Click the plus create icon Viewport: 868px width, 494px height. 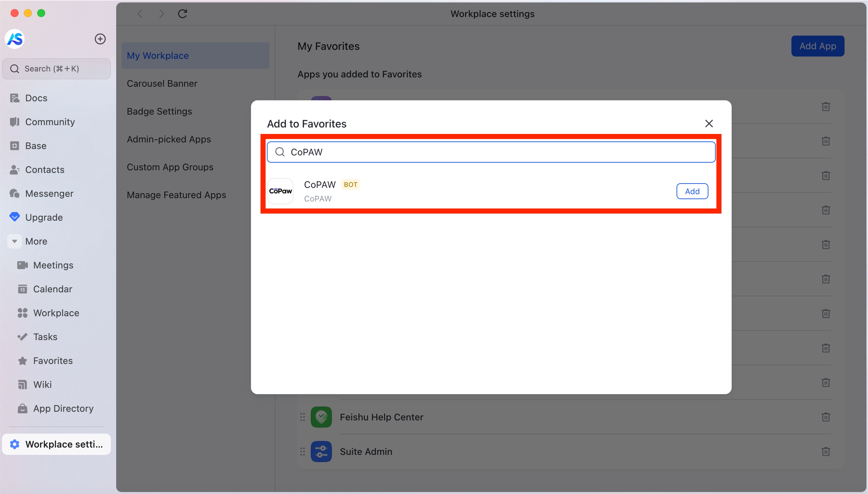100,39
